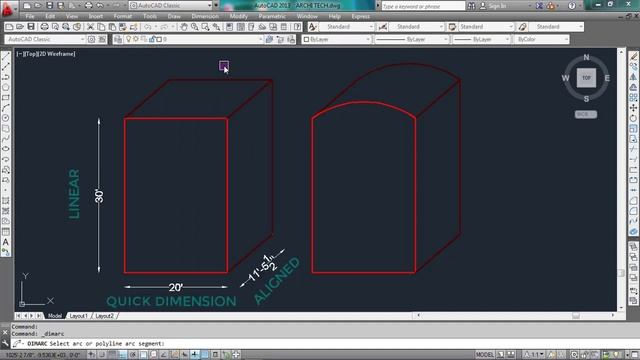The image size is (640, 360).
Task: Click Help question icon in title bar
Action: tap(572, 6)
